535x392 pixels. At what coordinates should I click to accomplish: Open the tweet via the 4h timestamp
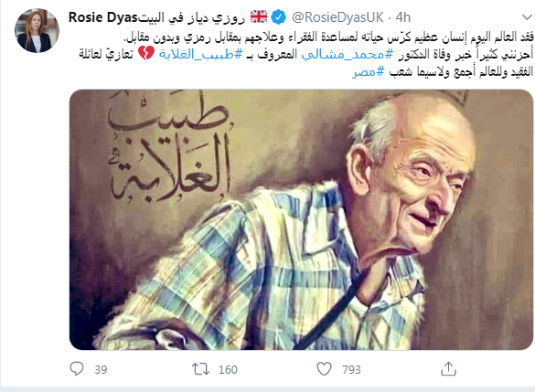coord(403,17)
